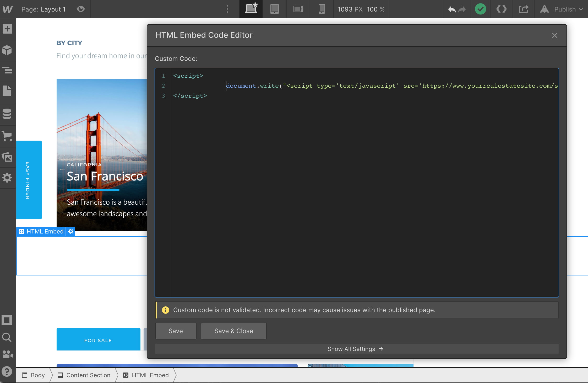Open the CMS Collections panel
Image resolution: width=588 pixels, height=383 pixels.
[x=7, y=114]
